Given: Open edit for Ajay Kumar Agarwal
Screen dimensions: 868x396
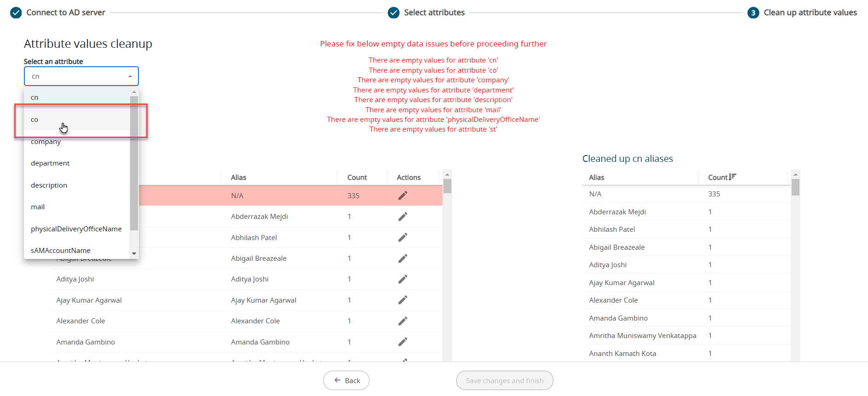Looking at the screenshot, I should [402, 300].
